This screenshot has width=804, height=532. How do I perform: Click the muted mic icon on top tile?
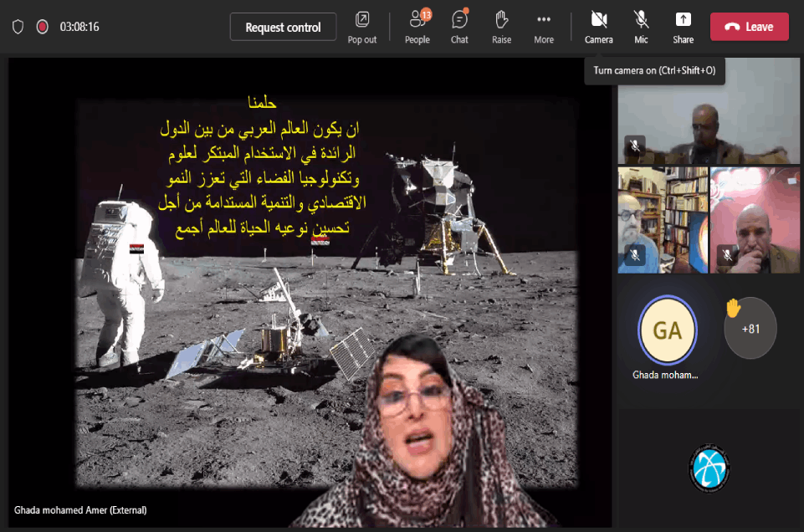click(635, 146)
